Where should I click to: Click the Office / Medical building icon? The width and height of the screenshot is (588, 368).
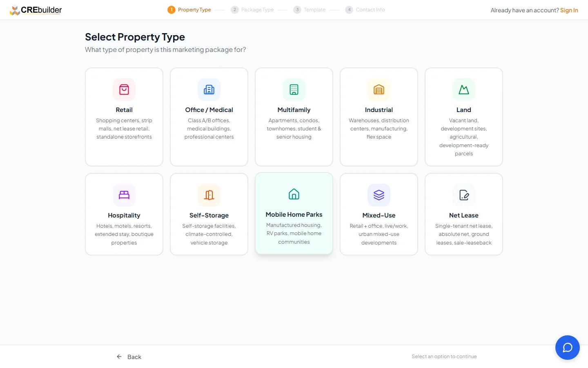[209, 90]
